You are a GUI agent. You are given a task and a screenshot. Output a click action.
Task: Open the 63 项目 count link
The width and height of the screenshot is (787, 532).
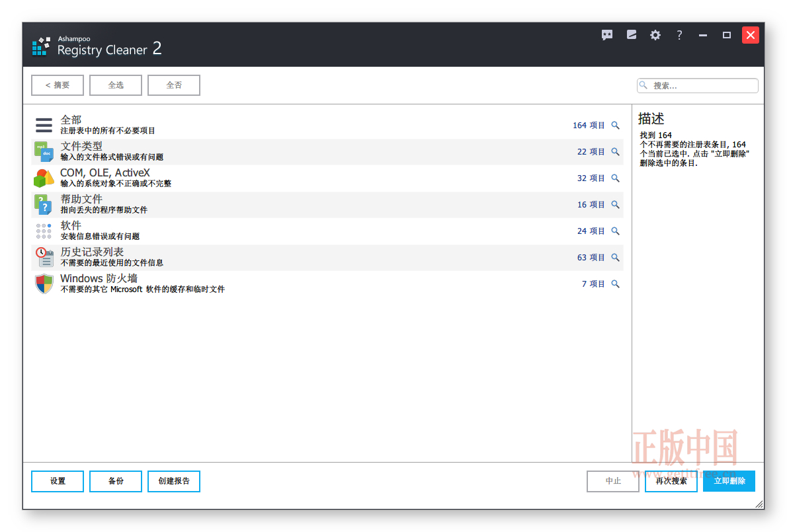click(x=591, y=257)
